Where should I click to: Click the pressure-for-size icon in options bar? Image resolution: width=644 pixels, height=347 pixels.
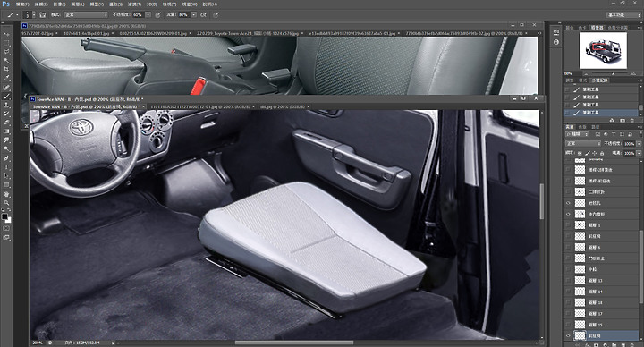point(216,15)
